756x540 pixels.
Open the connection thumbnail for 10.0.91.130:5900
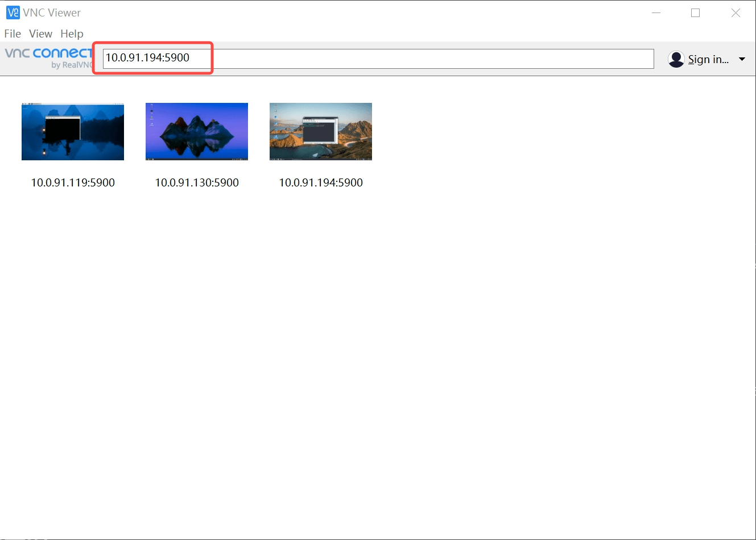tap(196, 131)
